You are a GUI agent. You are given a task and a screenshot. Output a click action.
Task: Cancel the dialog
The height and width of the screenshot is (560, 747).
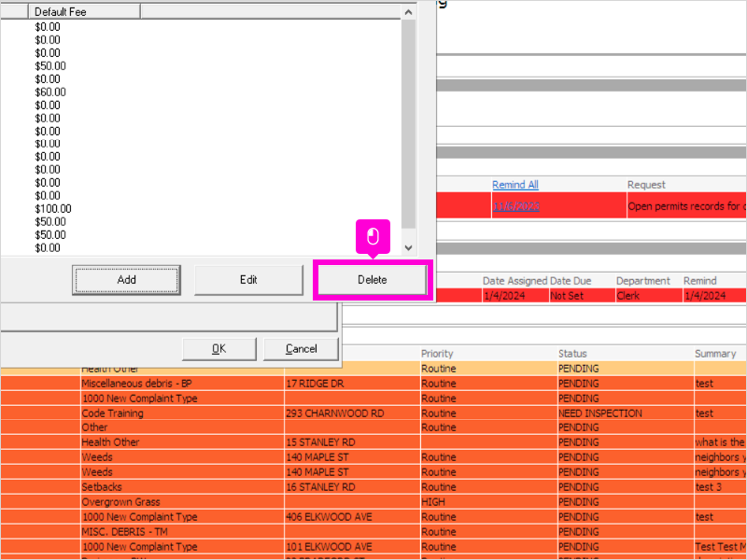(301, 349)
